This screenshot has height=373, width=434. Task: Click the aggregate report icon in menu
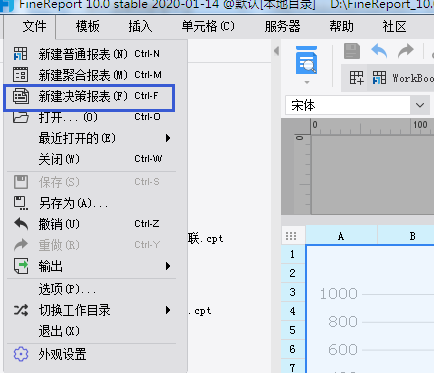pyautogui.click(x=21, y=75)
